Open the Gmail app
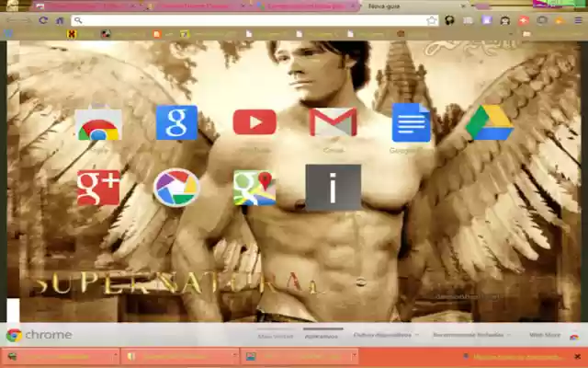 [x=333, y=121]
